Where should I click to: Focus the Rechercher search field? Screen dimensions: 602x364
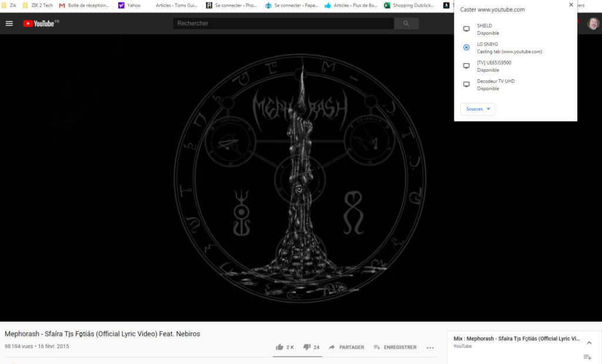point(283,24)
